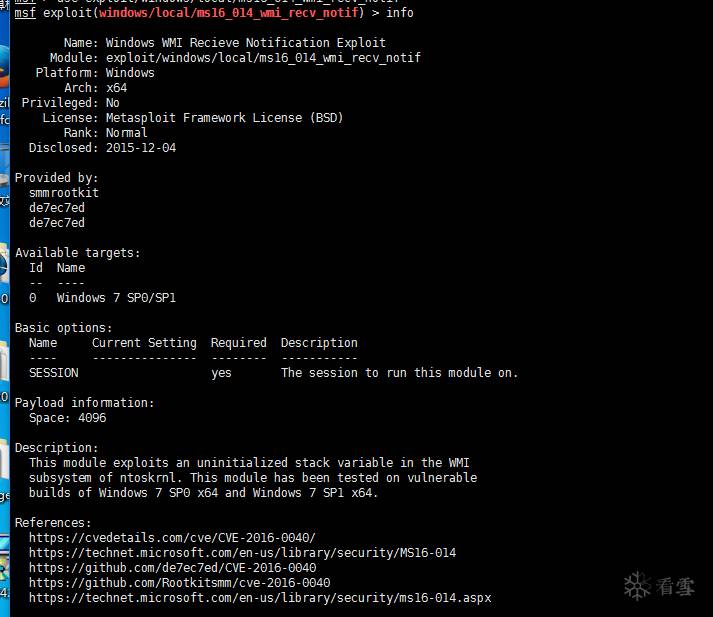713x617 pixels.
Task: Open the github Rootkitsmm cve-2016-0040 link
Action: (180, 583)
